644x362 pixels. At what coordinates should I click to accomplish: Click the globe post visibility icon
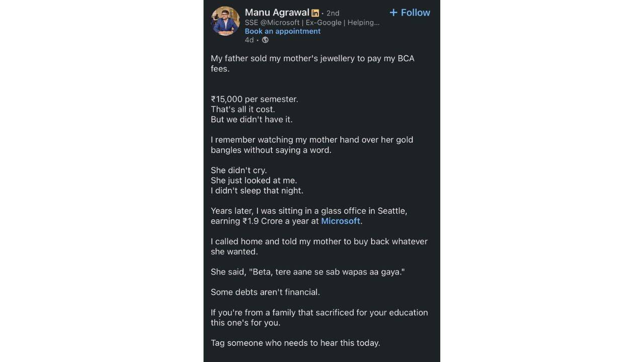(x=265, y=40)
